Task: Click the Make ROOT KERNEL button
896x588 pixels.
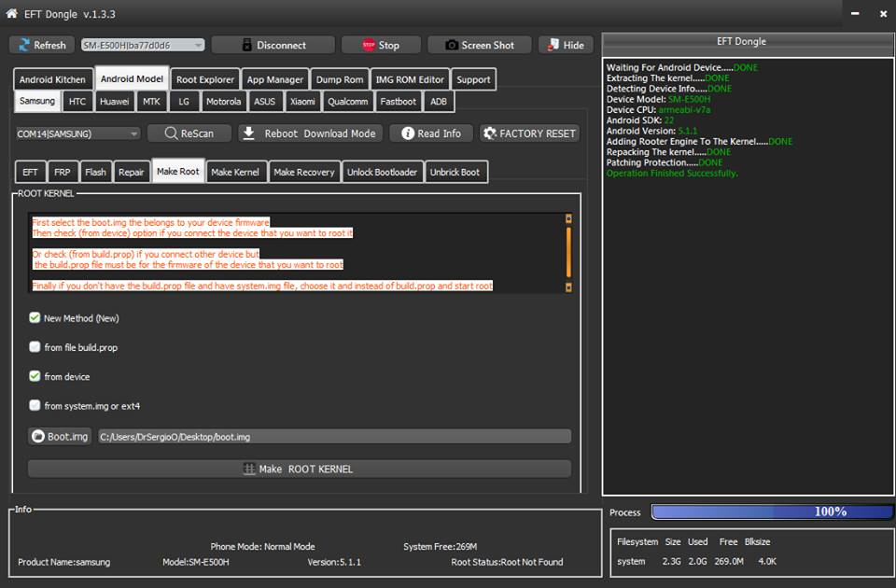Action: (300, 469)
